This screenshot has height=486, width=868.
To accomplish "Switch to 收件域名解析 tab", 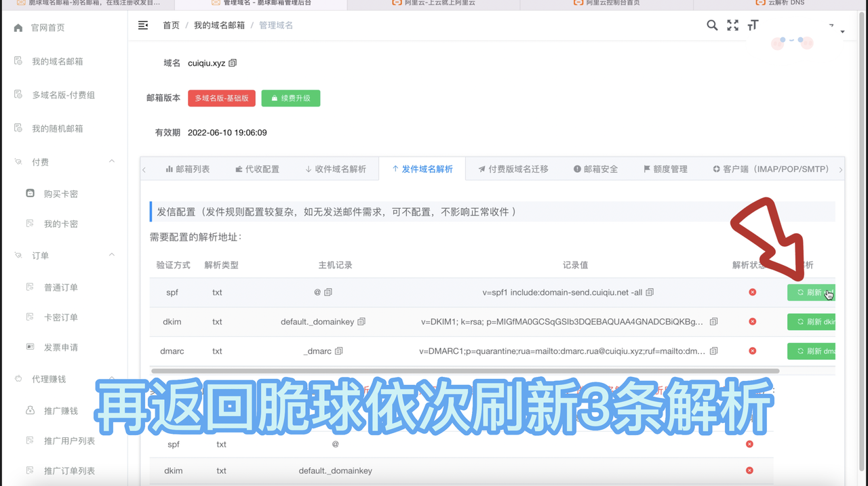I will (335, 169).
